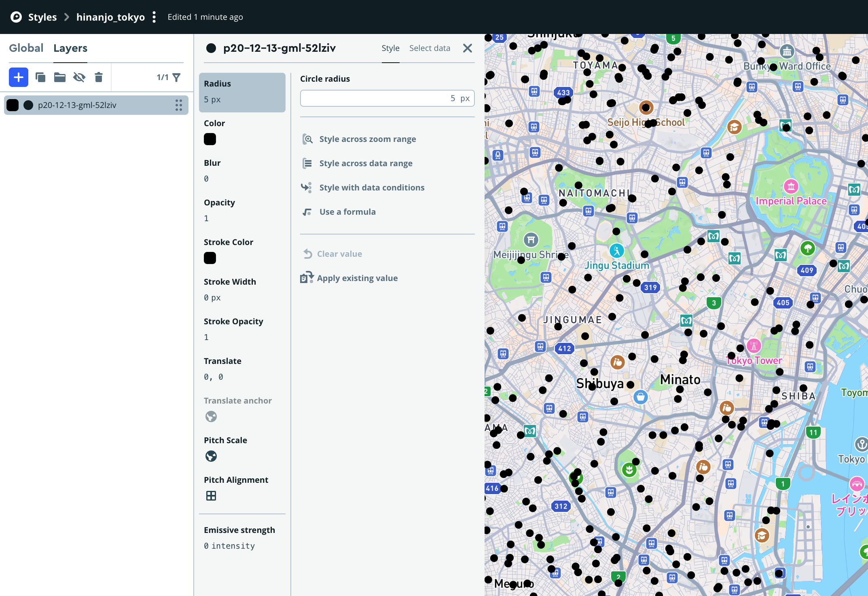Viewport: 868px width, 596px height.
Task: Delete the layer with the trash icon
Action: pyautogui.click(x=98, y=77)
